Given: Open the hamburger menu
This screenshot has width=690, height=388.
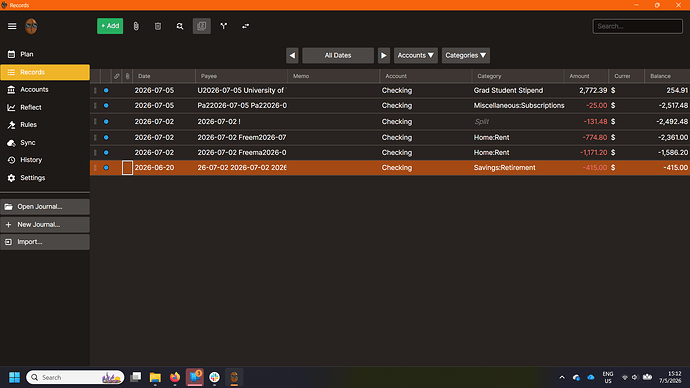Looking at the screenshot, I should [12, 26].
